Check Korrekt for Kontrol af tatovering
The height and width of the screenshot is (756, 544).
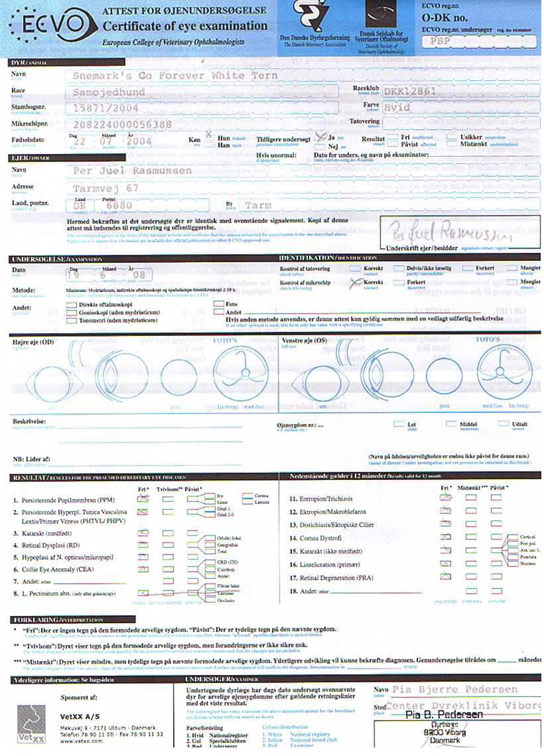click(x=356, y=269)
